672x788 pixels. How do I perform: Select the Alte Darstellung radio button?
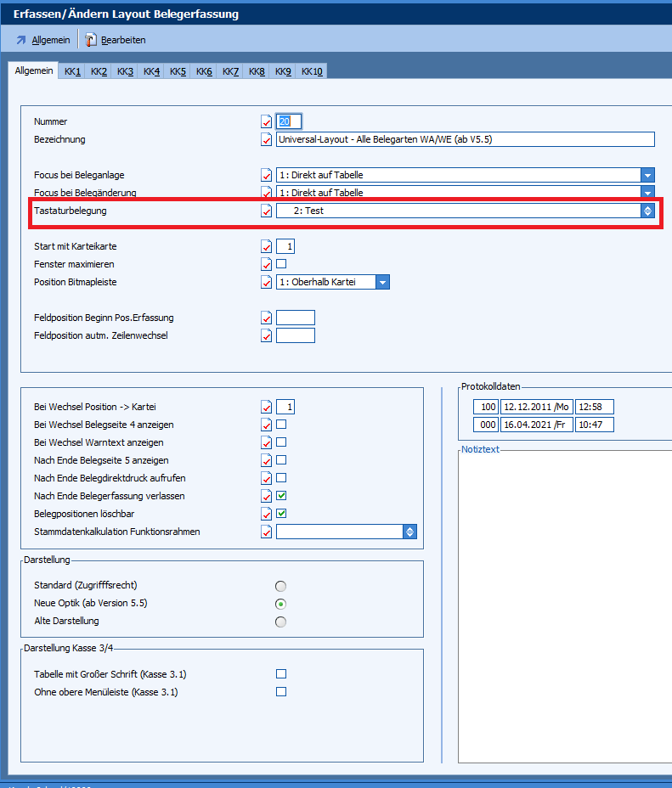coord(281,622)
